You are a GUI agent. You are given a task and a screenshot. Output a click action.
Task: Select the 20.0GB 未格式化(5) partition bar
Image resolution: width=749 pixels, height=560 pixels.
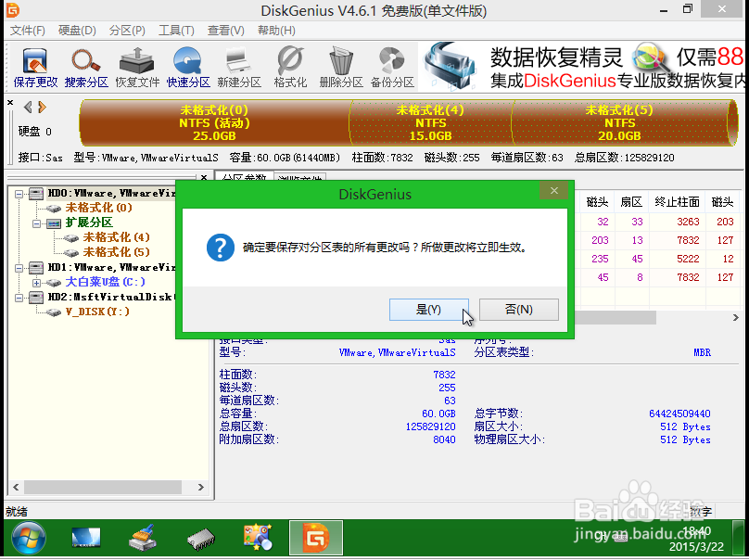pos(619,122)
